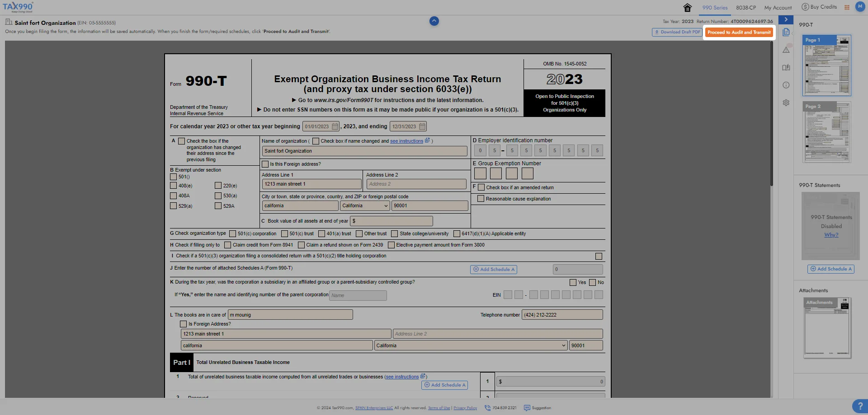Click the home icon in the top bar
Viewport: 868px width, 415px height.
tap(688, 8)
